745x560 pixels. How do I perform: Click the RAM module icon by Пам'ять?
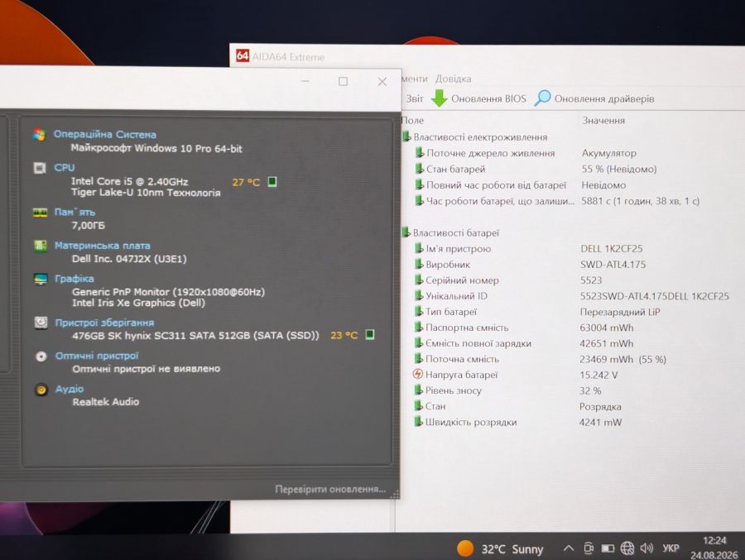tap(40, 213)
